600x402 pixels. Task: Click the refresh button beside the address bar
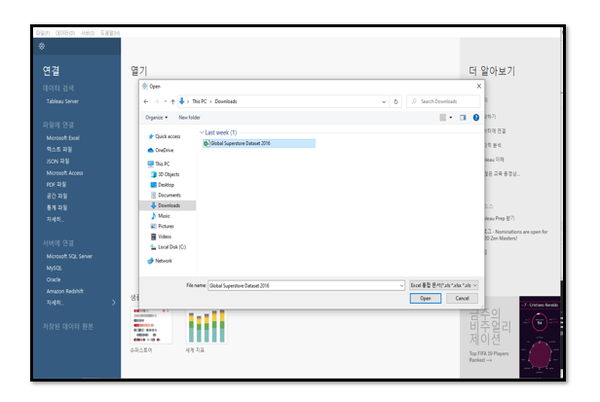396,101
